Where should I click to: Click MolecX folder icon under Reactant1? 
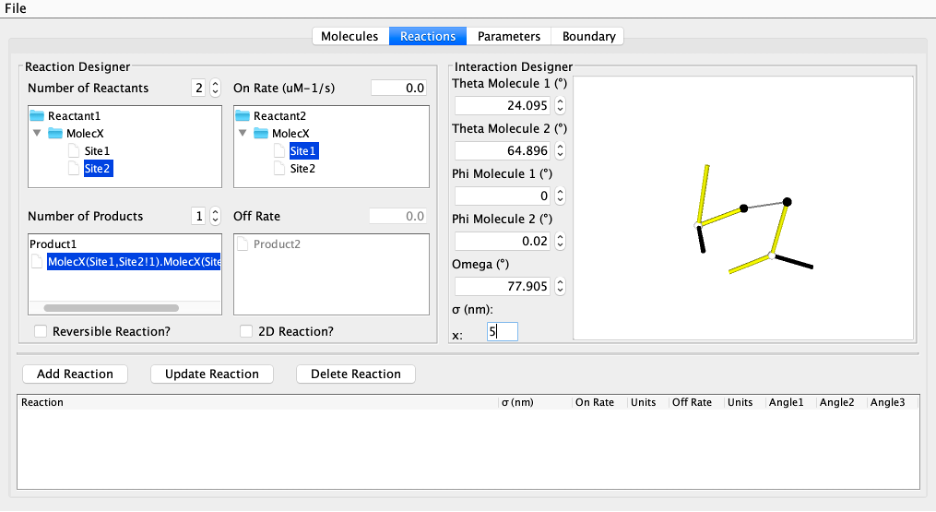[x=56, y=133]
